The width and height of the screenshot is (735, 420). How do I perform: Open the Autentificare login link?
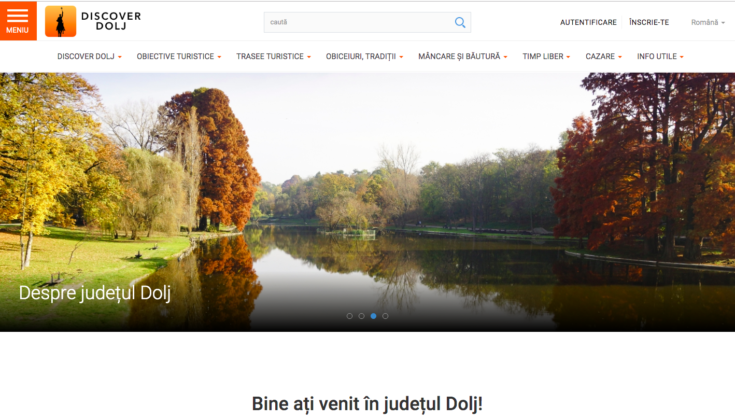588,22
